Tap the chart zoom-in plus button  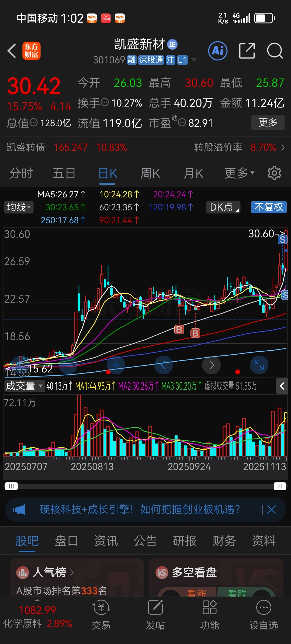coord(116,365)
